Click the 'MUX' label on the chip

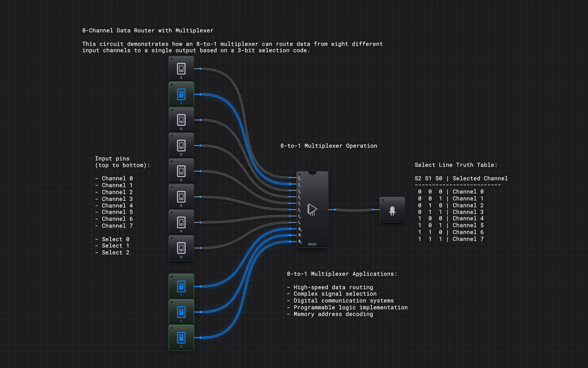tap(312, 244)
